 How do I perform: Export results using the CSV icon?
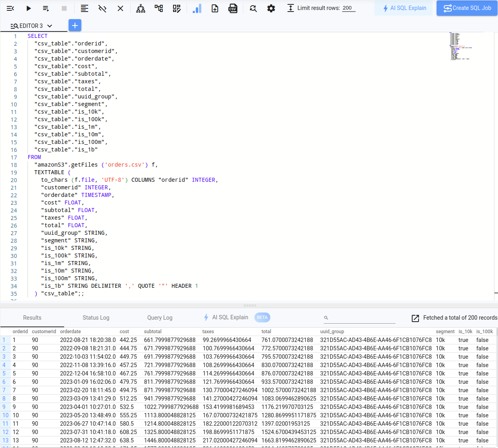coord(233,8)
